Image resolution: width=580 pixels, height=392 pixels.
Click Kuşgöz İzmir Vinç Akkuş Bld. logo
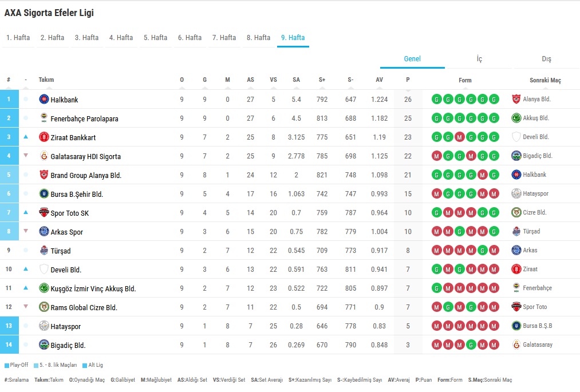tap(44, 288)
